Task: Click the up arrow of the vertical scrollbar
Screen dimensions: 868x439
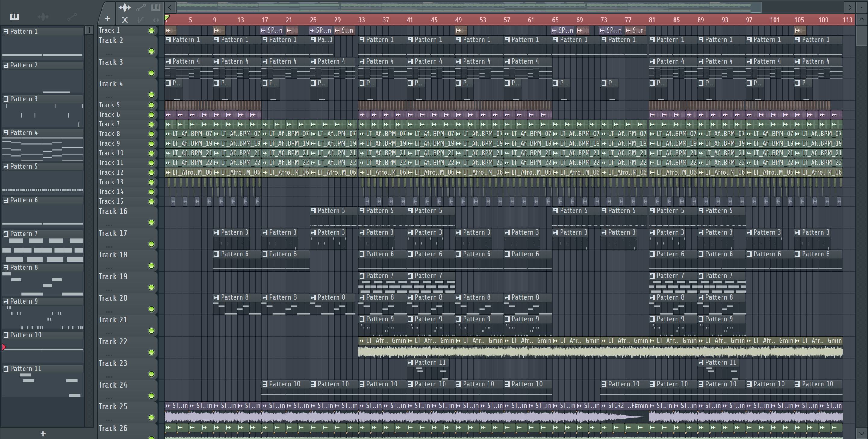Action: pos(861,19)
